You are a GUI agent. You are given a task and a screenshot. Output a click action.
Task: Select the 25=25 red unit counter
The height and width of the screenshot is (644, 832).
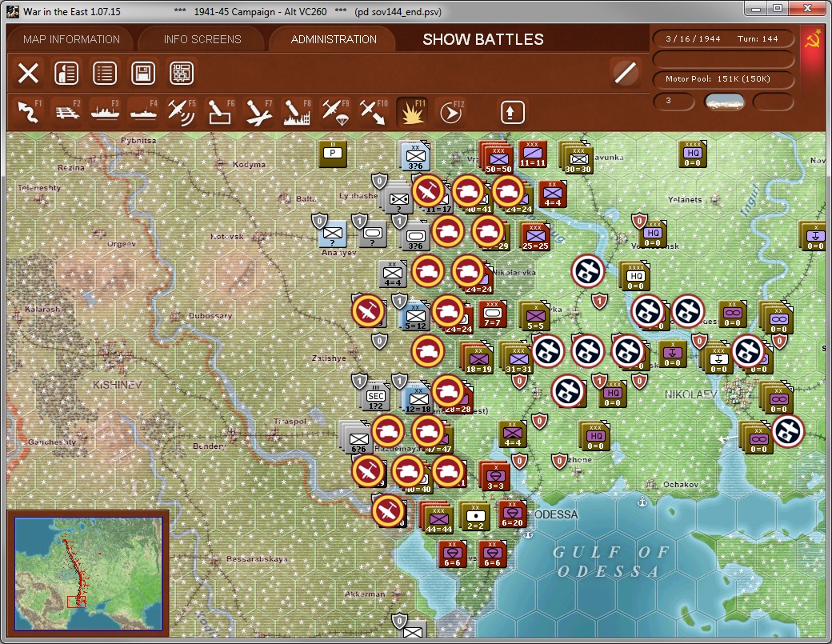[x=535, y=236]
